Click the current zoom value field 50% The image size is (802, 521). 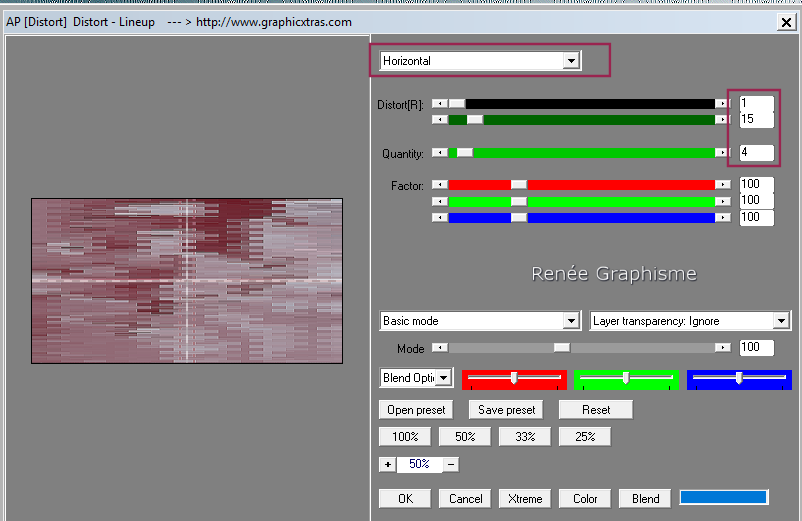(x=419, y=464)
